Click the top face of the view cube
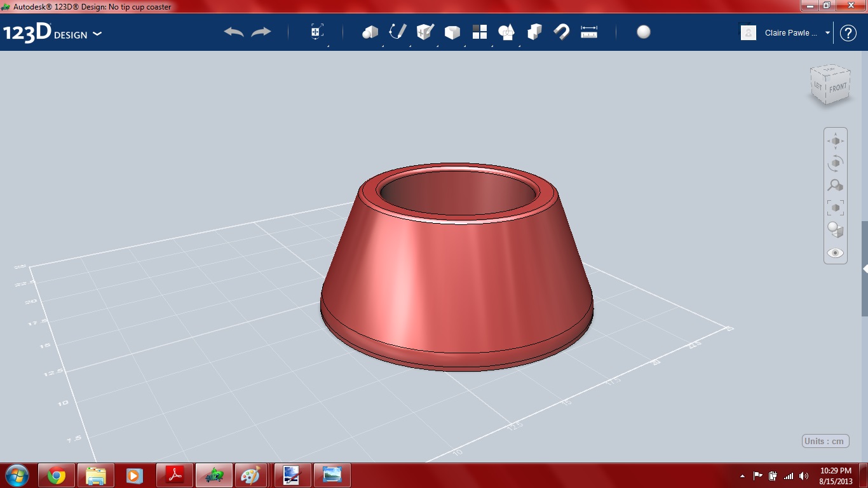 (x=830, y=70)
